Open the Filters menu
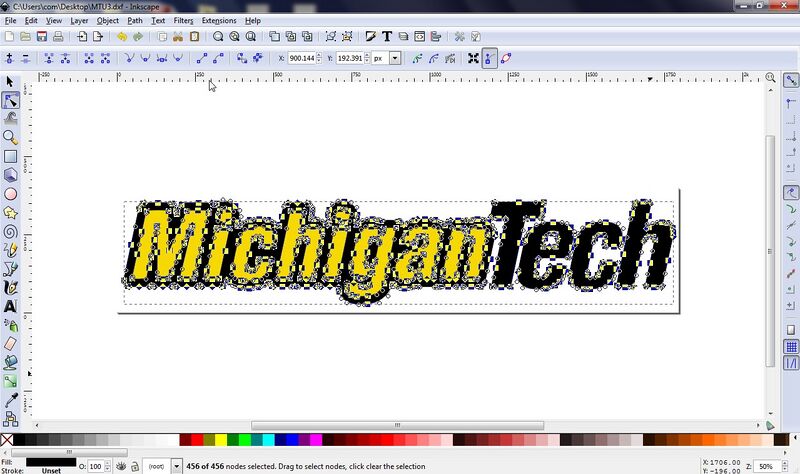Viewport: 800px width, 474px height. pos(183,20)
